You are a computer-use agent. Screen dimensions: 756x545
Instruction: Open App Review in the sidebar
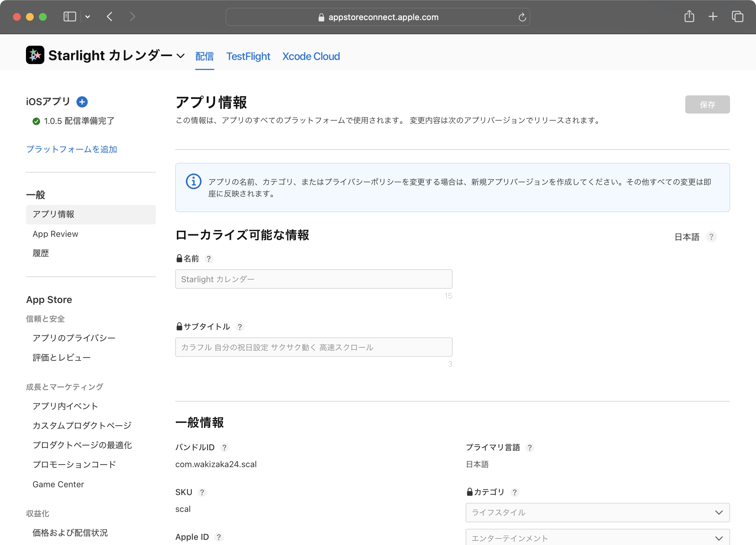[55, 234]
